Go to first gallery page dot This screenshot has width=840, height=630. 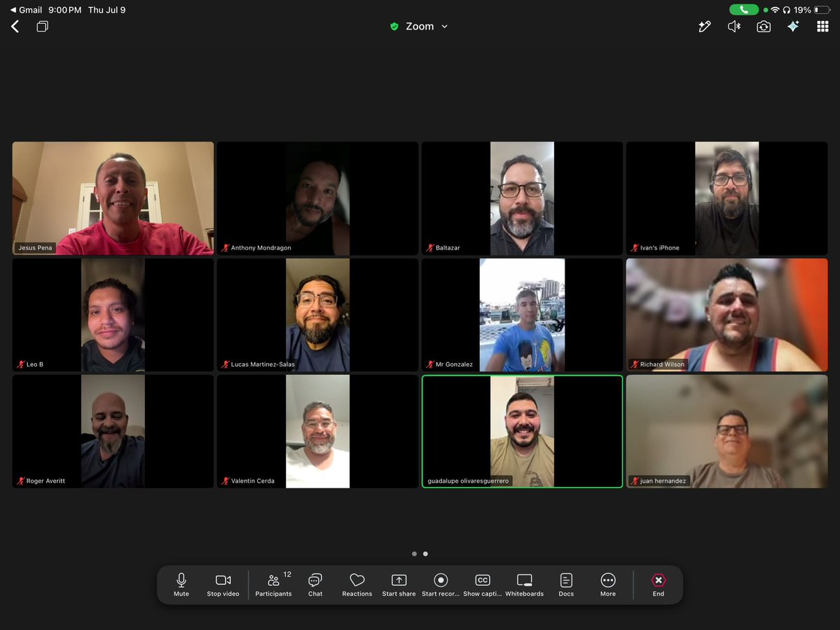click(414, 554)
